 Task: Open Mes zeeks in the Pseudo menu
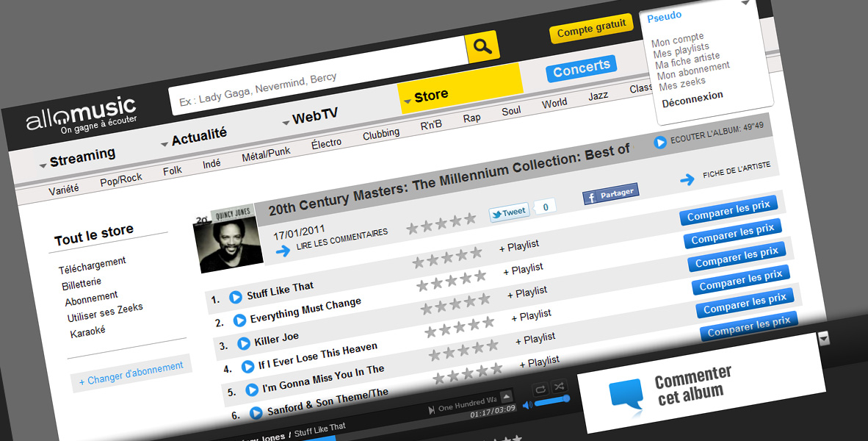[682, 83]
